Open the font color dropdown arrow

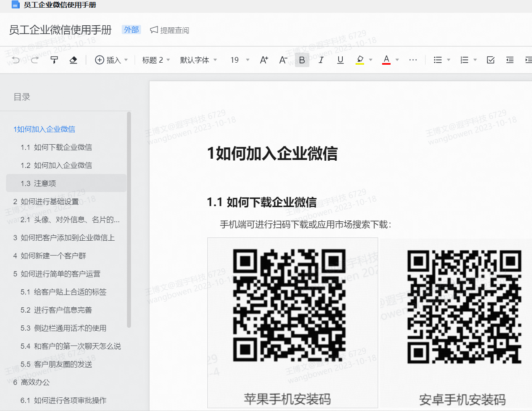397,60
